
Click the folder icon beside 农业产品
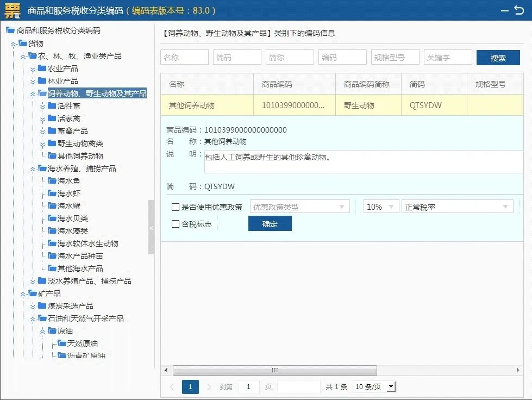coord(42,68)
